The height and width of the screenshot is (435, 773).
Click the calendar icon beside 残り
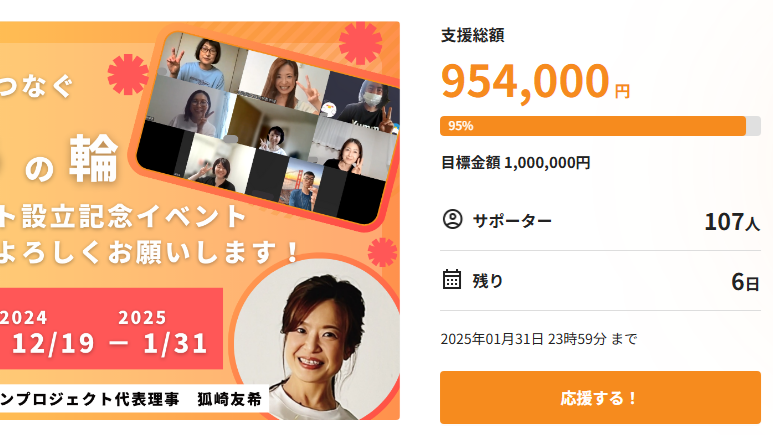pyautogui.click(x=452, y=279)
